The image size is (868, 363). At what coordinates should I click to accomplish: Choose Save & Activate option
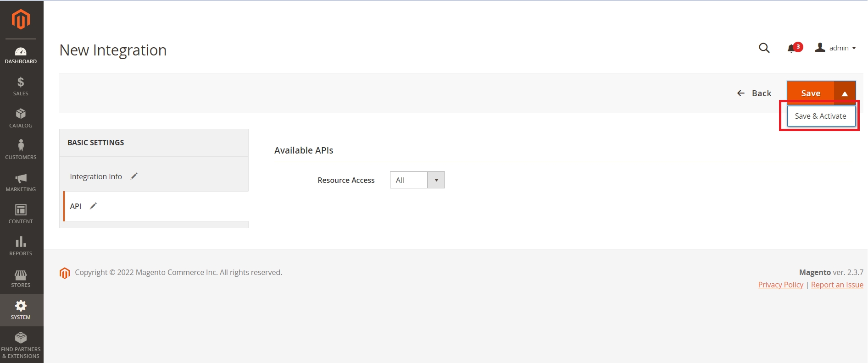pos(820,116)
